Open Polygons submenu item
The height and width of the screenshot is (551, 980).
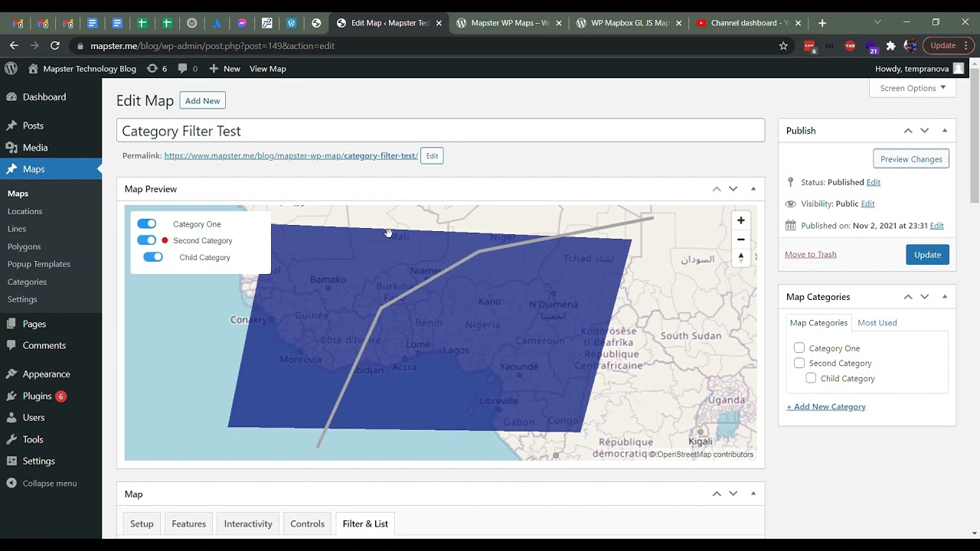point(24,246)
